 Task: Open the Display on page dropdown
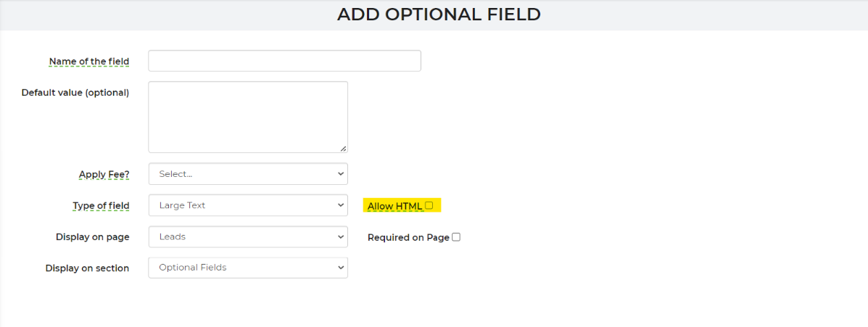[x=248, y=237]
